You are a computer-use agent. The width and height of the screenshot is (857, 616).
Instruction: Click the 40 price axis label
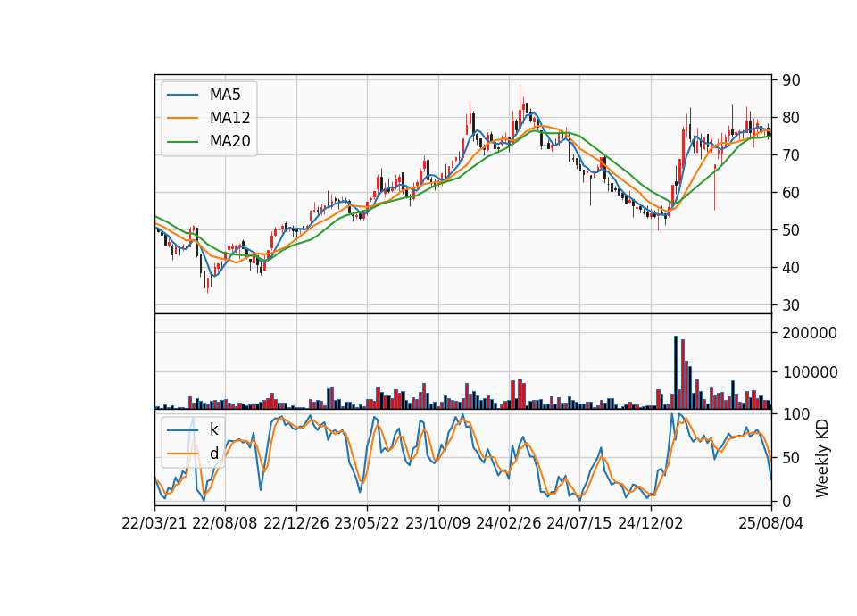pyautogui.click(x=791, y=268)
